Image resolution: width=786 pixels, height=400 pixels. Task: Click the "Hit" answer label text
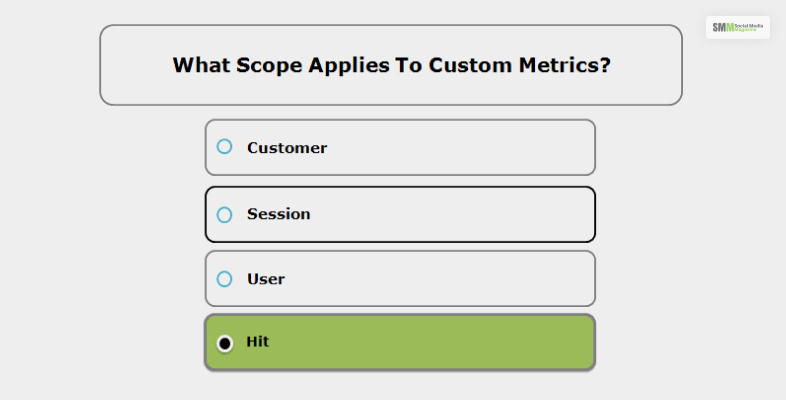point(258,342)
